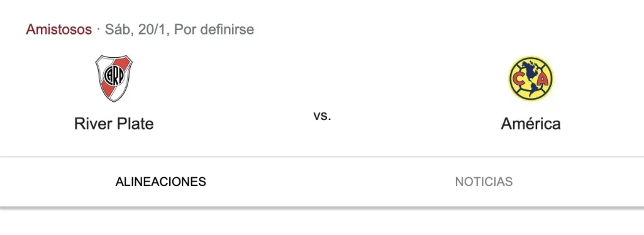This screenshot has height=235, width=644.
Task: Select the River Plate team name
Action: [114, 123]
